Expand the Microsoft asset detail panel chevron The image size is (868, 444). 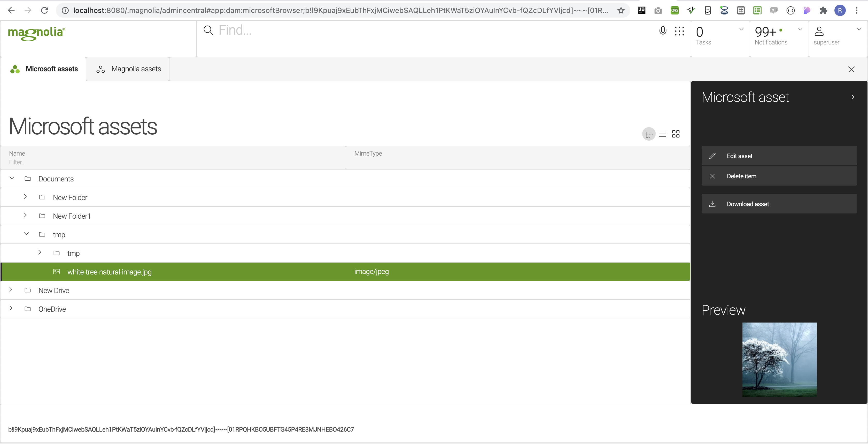tap(853, 97)
